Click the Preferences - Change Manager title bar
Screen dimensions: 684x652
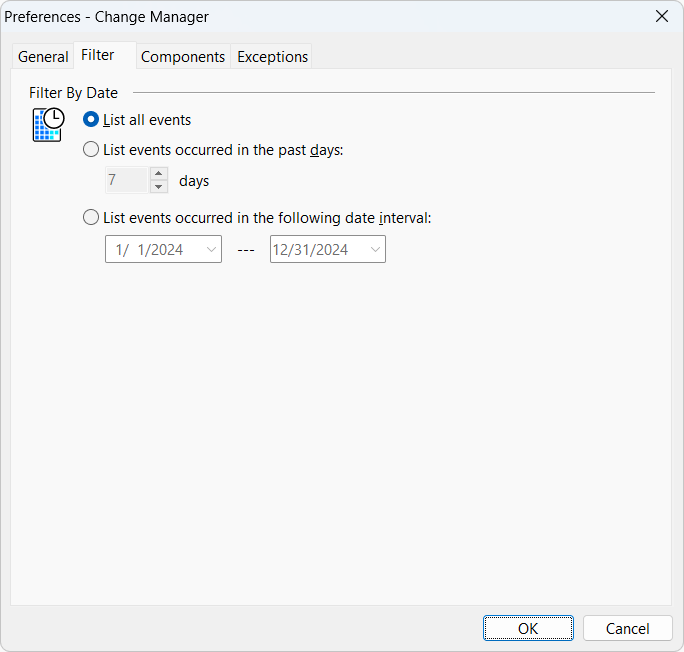coord(300,16)
